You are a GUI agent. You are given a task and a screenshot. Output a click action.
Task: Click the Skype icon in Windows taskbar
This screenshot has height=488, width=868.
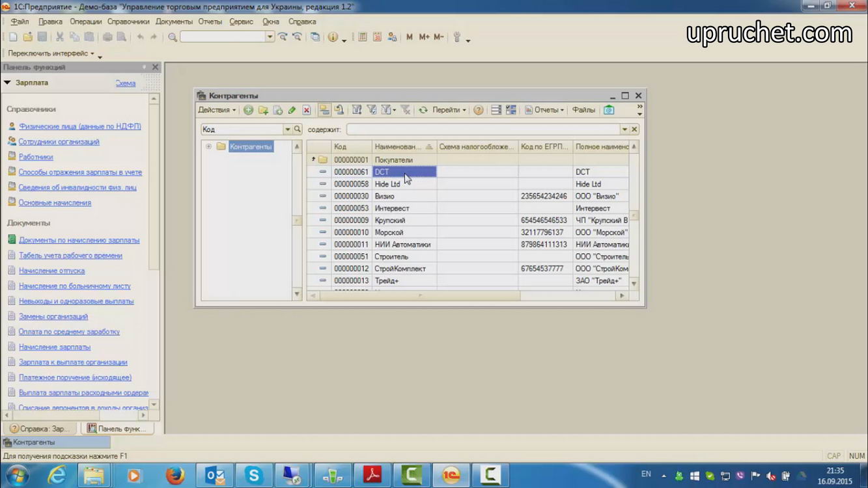(253, 476)
